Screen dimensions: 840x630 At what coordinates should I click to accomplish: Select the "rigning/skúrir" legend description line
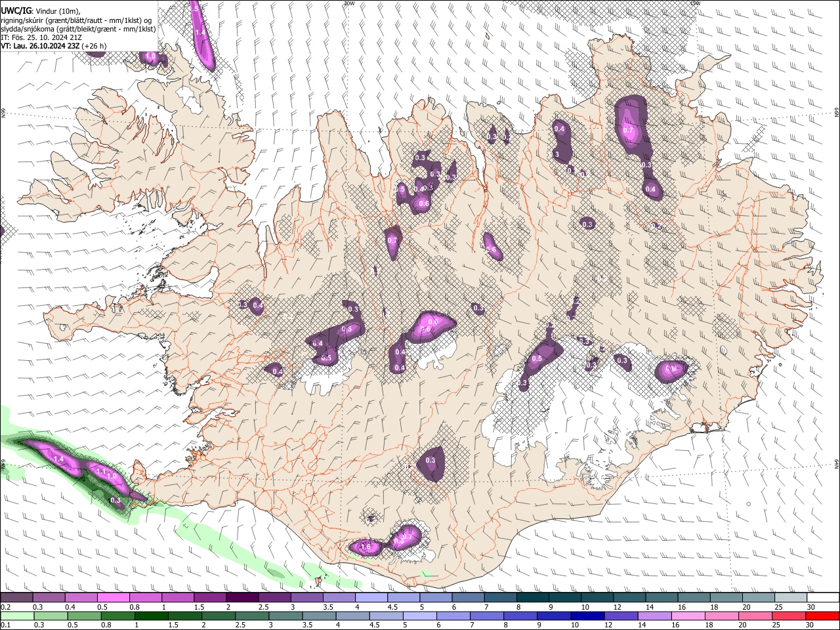coord(76,20)
